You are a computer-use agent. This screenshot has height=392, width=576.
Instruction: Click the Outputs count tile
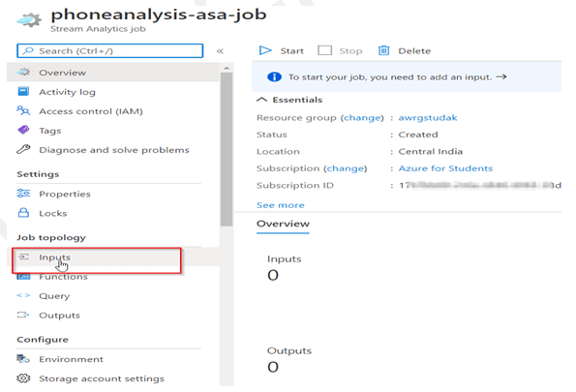point(289,360)
